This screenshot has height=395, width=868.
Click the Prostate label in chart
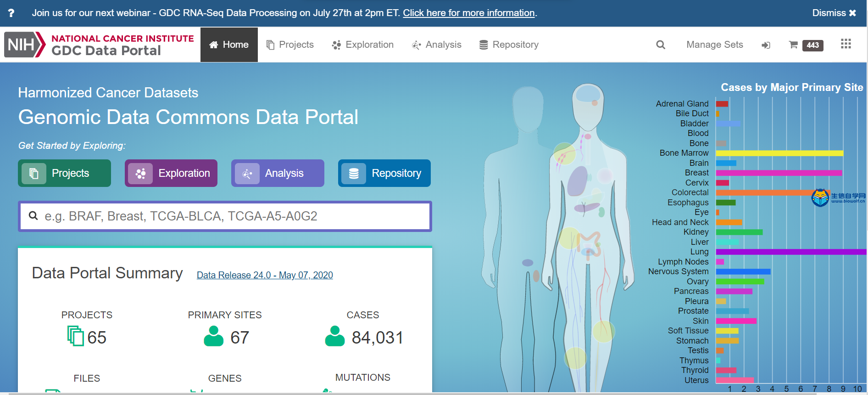693,311
